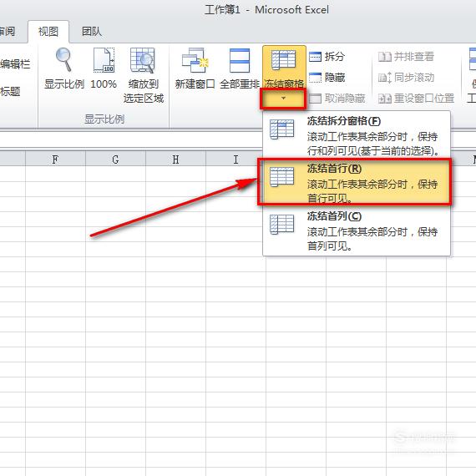The image size is (476, 476).
Task: Click Split (拆分) in the ribbon
Action: coord(327,57)
